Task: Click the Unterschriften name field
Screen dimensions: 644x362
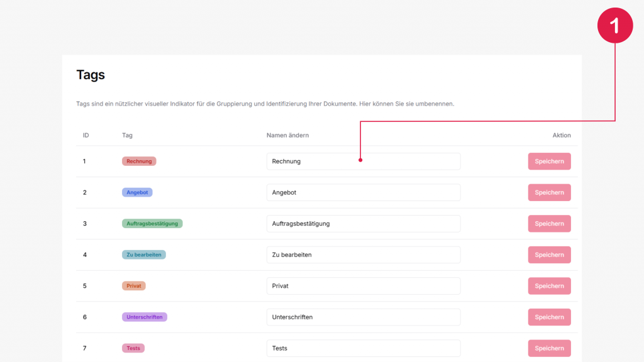Action: pyautogui.click(x=363, y=317)
